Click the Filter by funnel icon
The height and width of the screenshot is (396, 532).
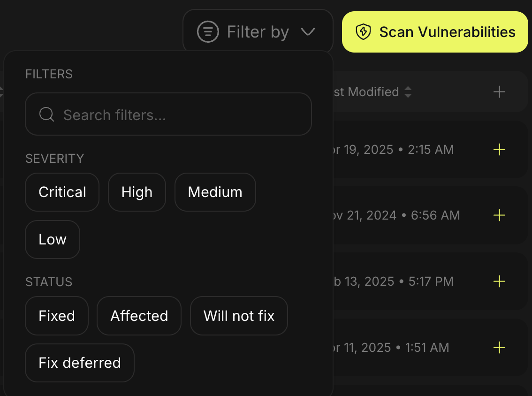[x=208, y=31]
